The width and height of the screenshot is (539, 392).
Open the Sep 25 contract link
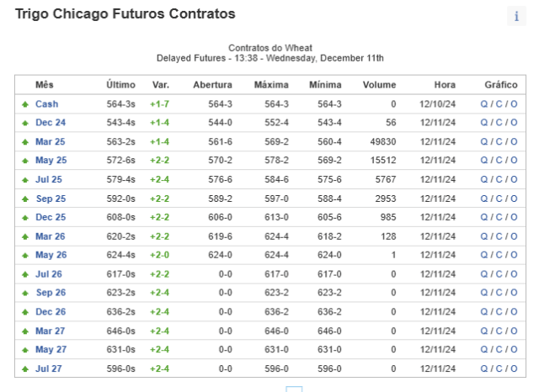coord(51,199)
